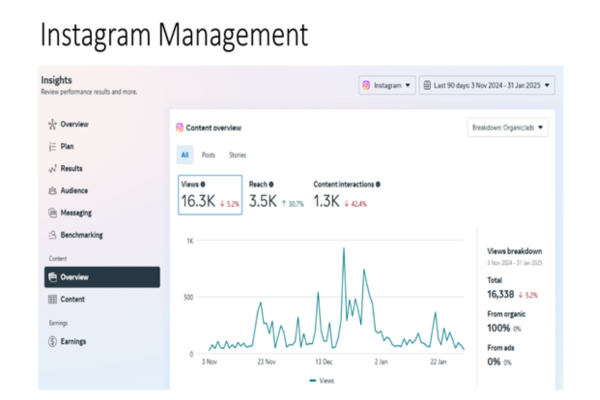This screenshot has width=600, height=400.
Task: Click the Instagram logo beside Content overview
Action: 179,128
